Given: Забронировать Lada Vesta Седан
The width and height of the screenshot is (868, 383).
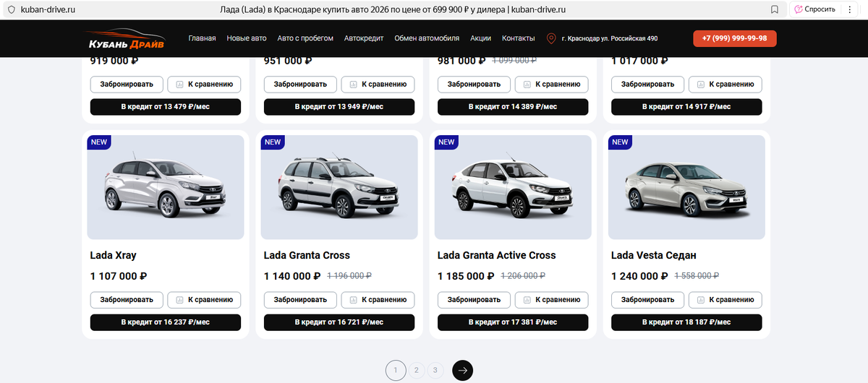Looking at the screenshot, I should (647, 299).
